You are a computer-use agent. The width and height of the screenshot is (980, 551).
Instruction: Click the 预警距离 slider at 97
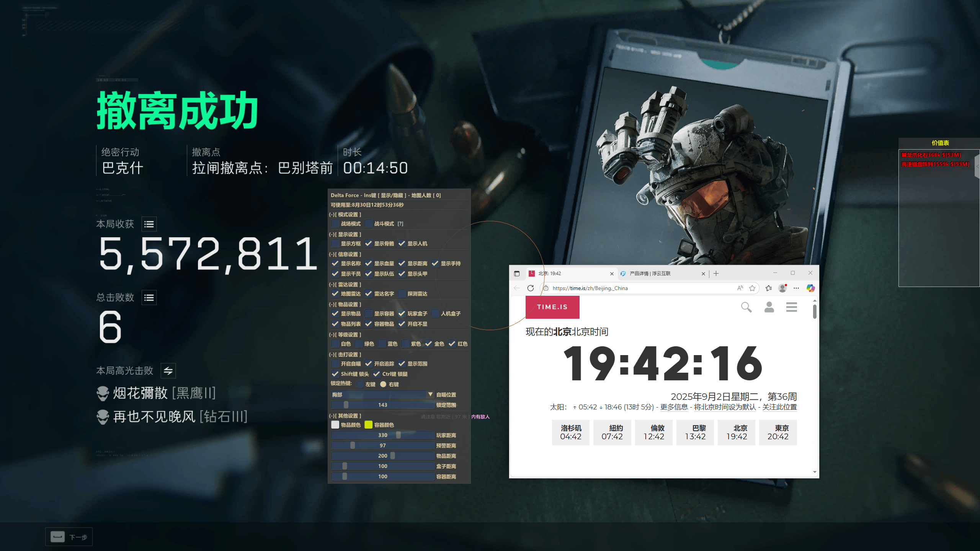tap(383, 445)
